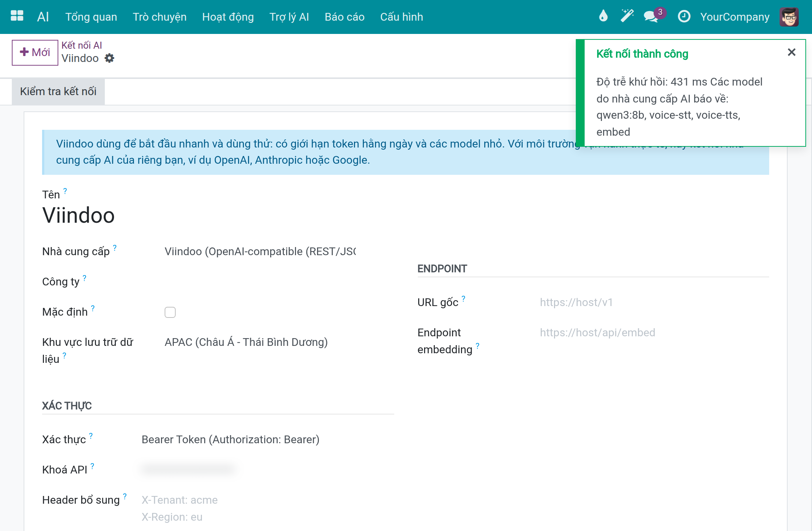This screenshot has height=531, width=812.
Task: Show help tooltip for Nhà cung cấp
Action: 115,247
